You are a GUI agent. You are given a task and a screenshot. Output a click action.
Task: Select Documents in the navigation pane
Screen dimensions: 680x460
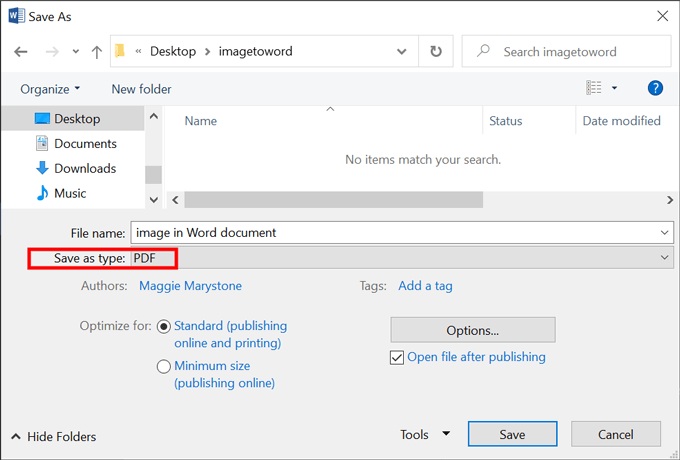tap(85, 143)
